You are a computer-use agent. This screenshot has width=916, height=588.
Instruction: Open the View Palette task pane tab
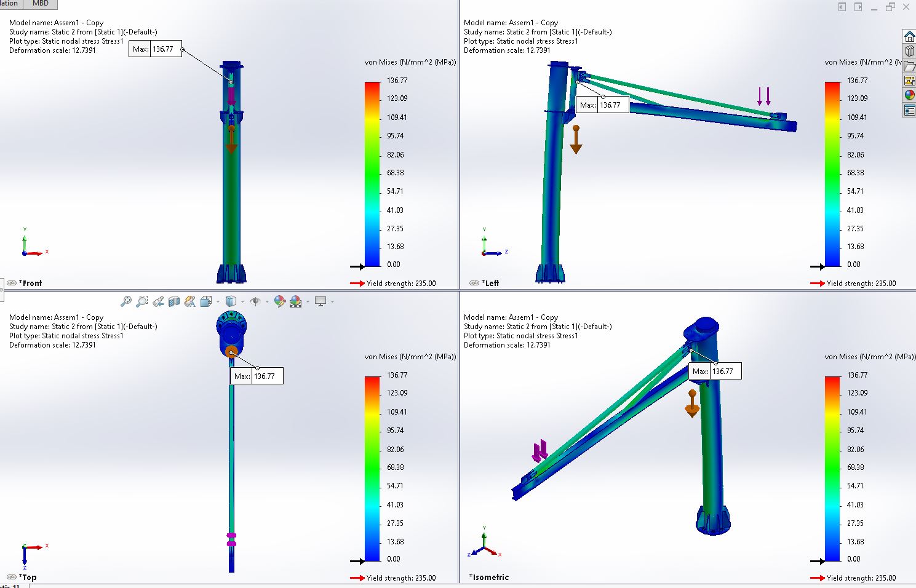point(909,81)
